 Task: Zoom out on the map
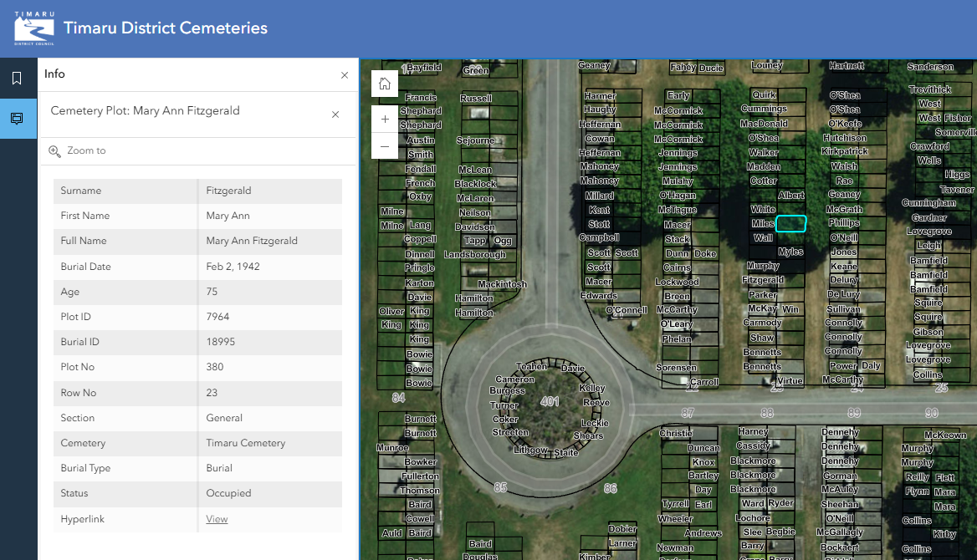tap(385, 146)
